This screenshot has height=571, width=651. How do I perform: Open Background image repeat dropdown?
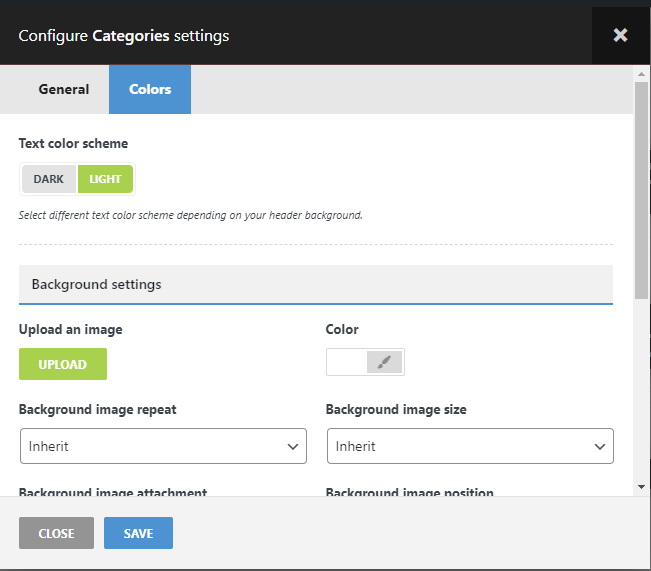click(x=163, y=446)
